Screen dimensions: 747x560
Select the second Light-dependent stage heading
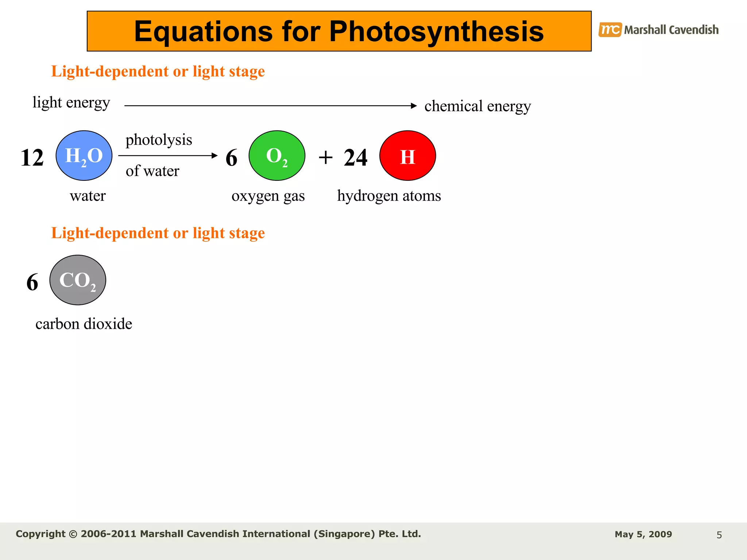point(158,233)
